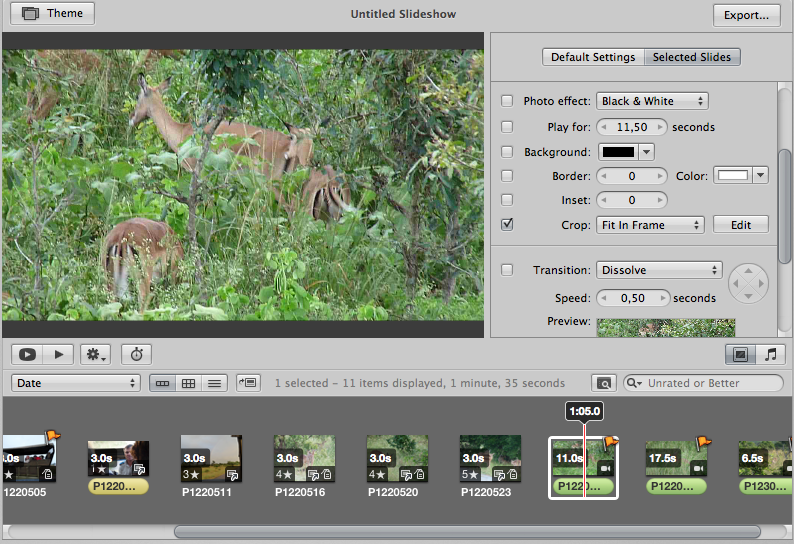Enable the Transition checkbox
Image resolution: width=794 pixels, height=544 pixels.
[x=507, y=270]
